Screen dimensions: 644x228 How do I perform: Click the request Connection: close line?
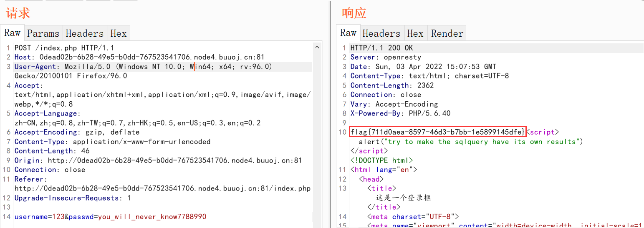click(x=50, y=170)
